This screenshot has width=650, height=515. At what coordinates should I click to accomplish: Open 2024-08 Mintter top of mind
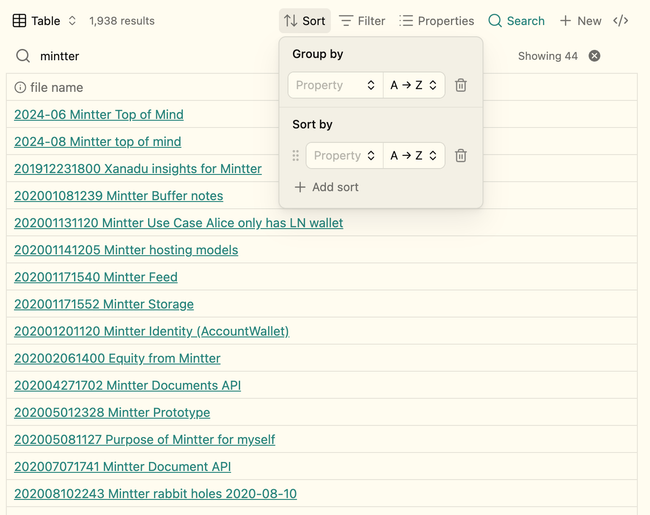point(97,141)
